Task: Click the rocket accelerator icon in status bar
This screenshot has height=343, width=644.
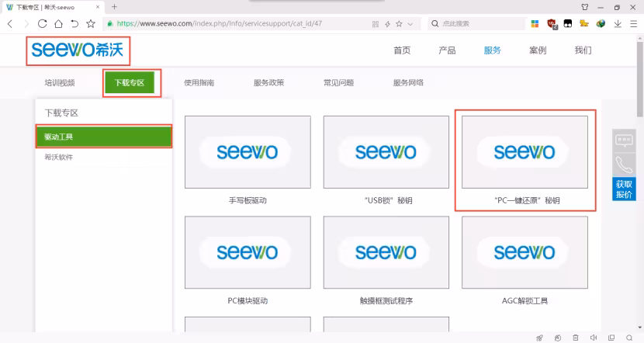Action: (540, 338)
